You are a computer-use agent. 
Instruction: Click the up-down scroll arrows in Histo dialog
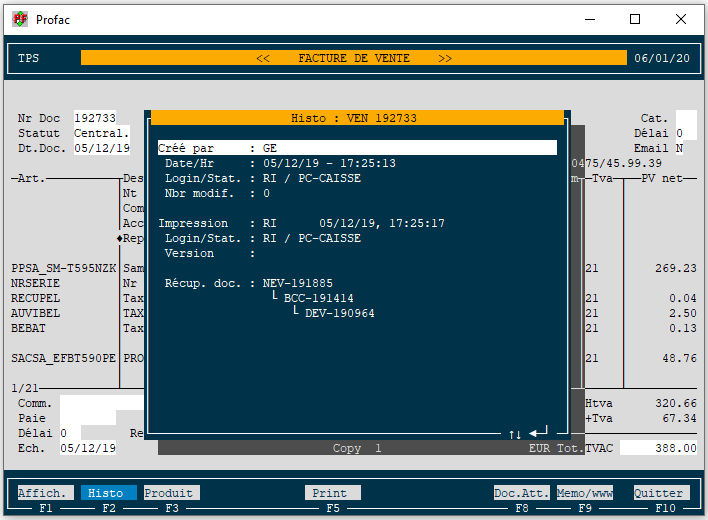(x=515, y=434)
